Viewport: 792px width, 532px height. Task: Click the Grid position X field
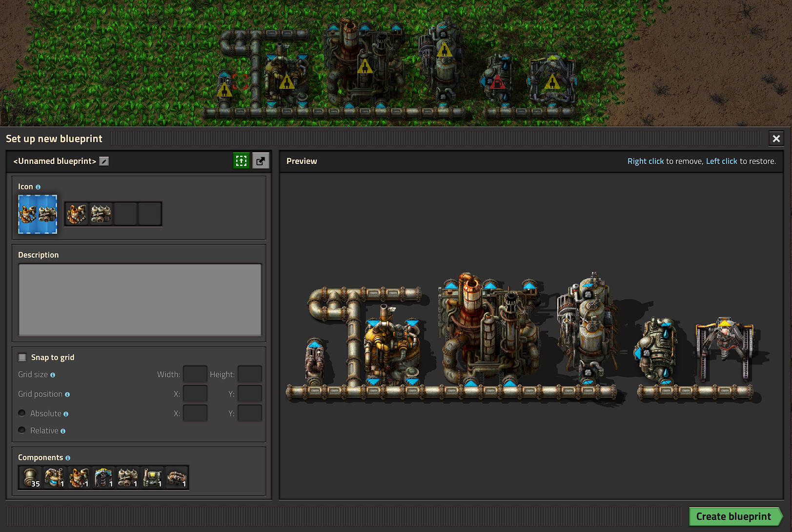[x=195, y=393]
